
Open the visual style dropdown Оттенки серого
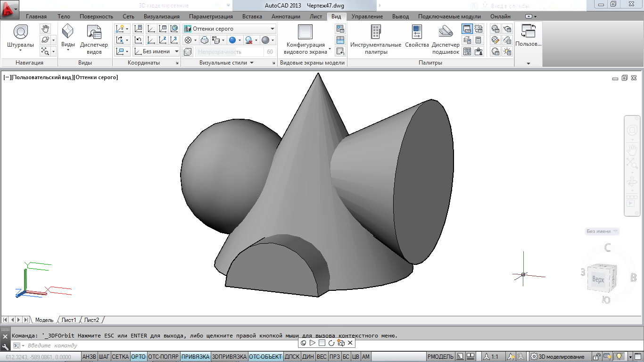tap(229, 29)
